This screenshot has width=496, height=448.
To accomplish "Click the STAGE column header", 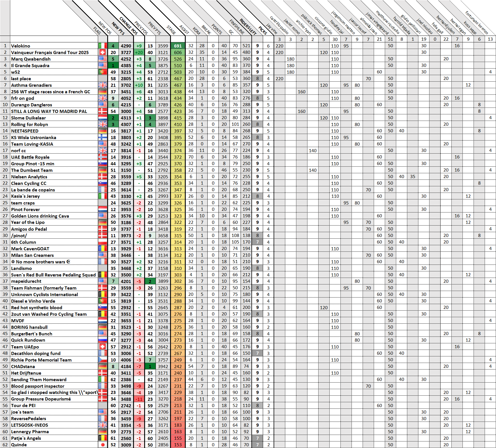I will 171,30.
